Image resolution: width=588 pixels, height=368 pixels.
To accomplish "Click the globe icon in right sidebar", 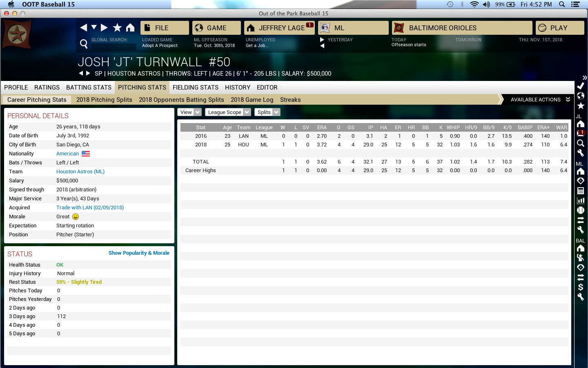I will 581,96.
